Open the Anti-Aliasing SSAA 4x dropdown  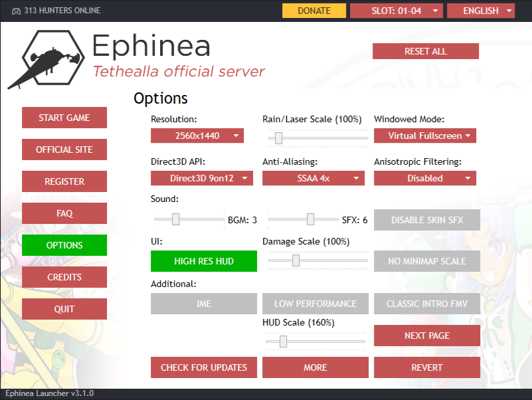click(x=313, y=178)
